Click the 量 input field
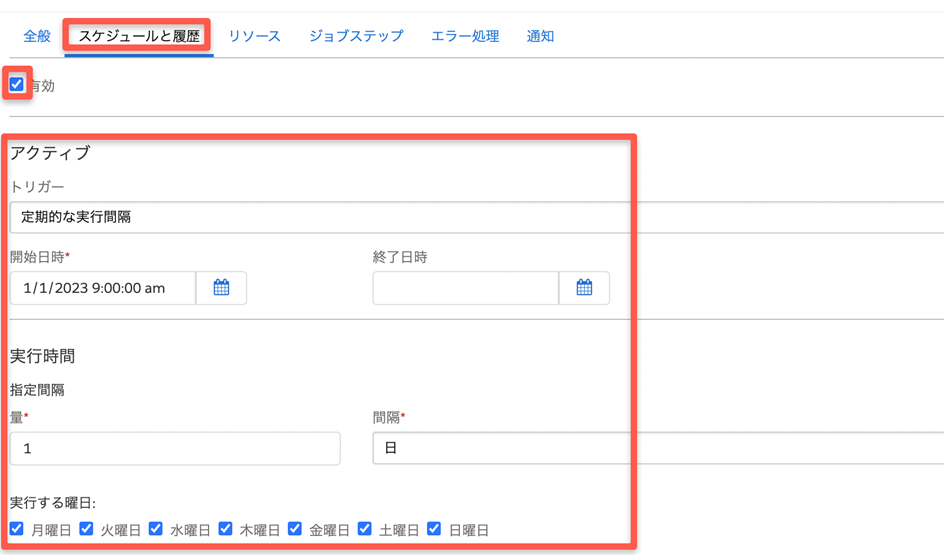This screenshot has height=555, width=944. click(x=175, y=448)
